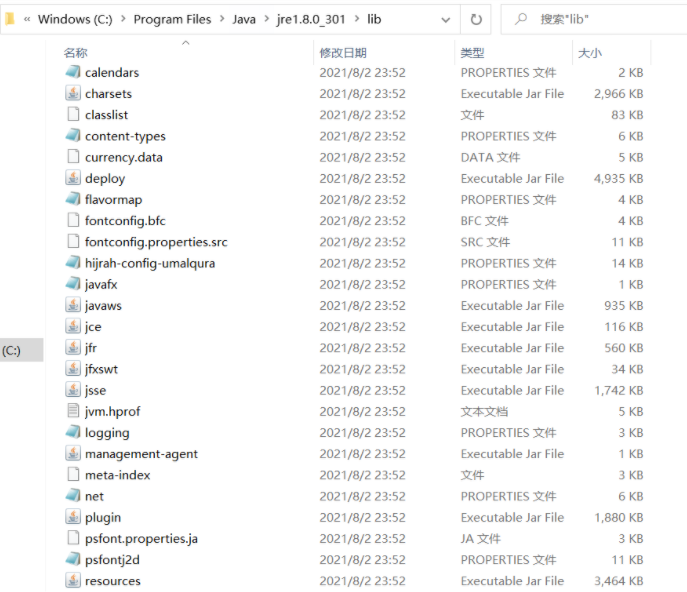Click the search "lib" input box
This screenshot has height=592, width=687.
(x=594, y=19)
